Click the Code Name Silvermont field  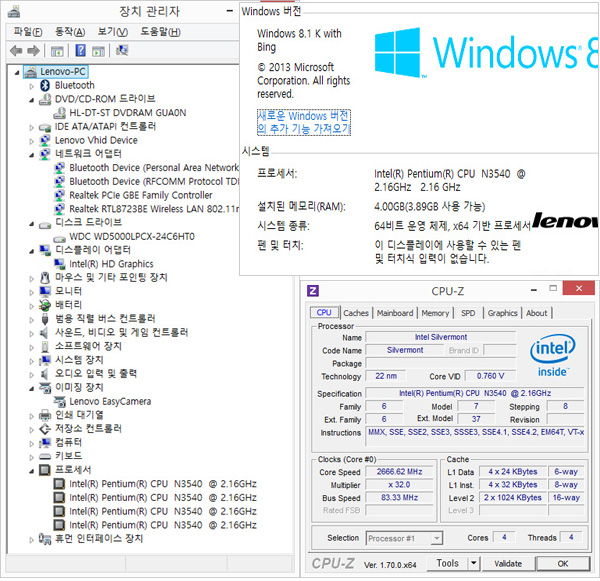point(405,350)
